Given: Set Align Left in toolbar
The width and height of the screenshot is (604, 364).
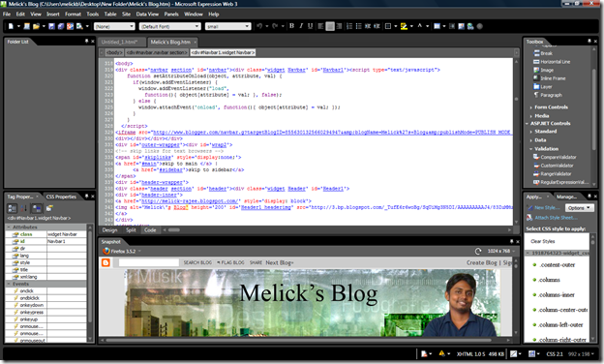Looking at the screenshot, I should click(320, 26).
